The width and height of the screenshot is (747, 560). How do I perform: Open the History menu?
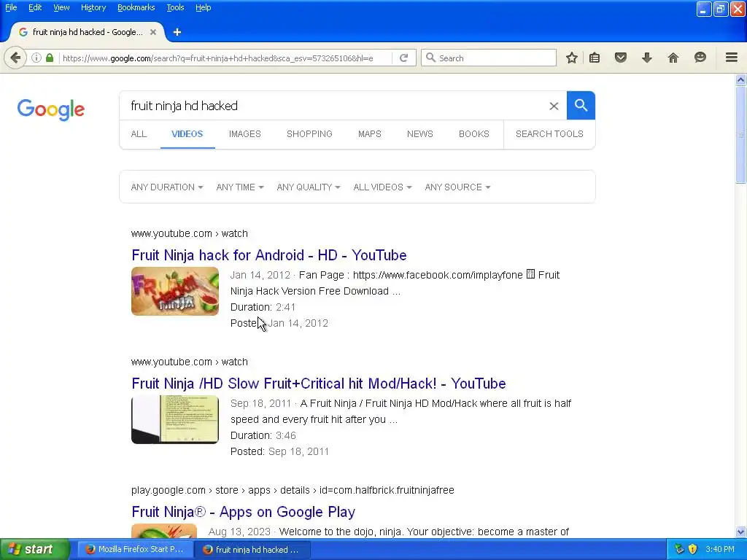[x=93, y=7]
